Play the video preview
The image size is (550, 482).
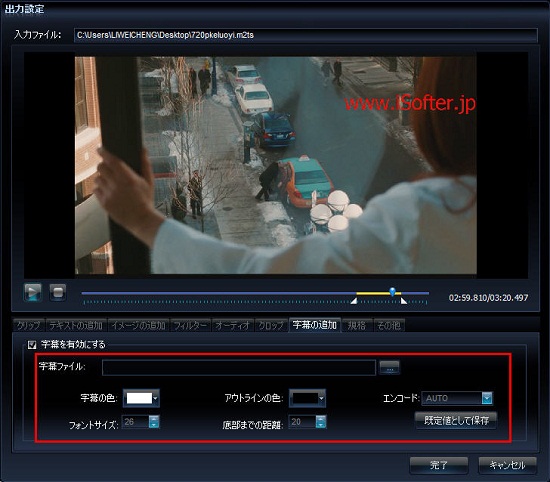(x=33, y=292)
